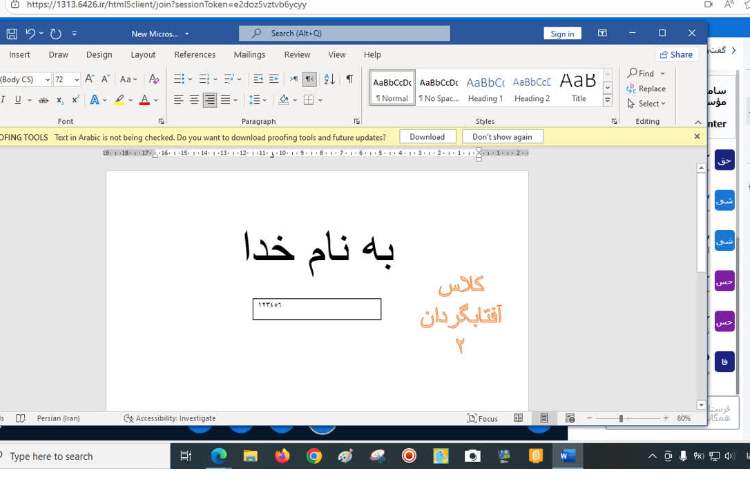Increase paragraph indent
Image resolution: width=750 pixels, height=480 pixels.
[274, 79]
